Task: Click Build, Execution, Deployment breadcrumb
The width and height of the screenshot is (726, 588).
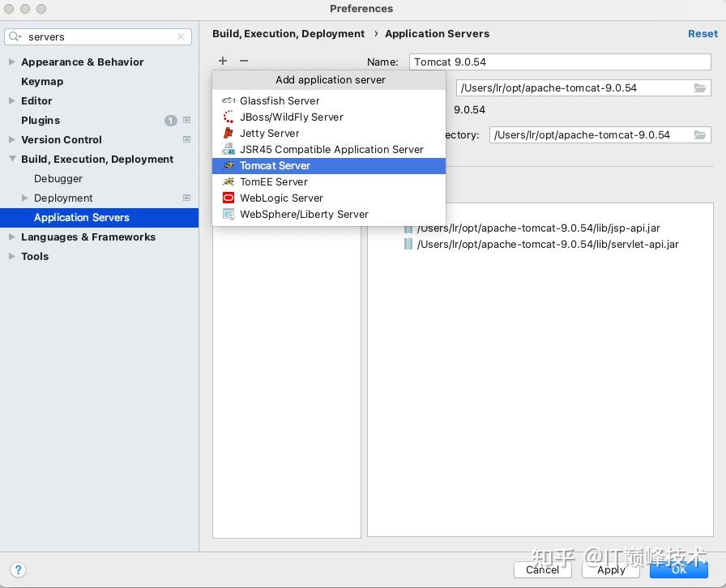Action: [x=288, y=33]
